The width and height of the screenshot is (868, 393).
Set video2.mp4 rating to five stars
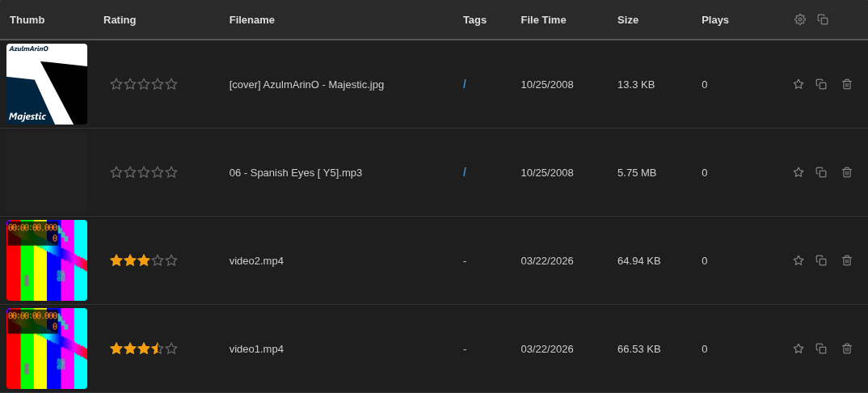[x=171, y=260]
